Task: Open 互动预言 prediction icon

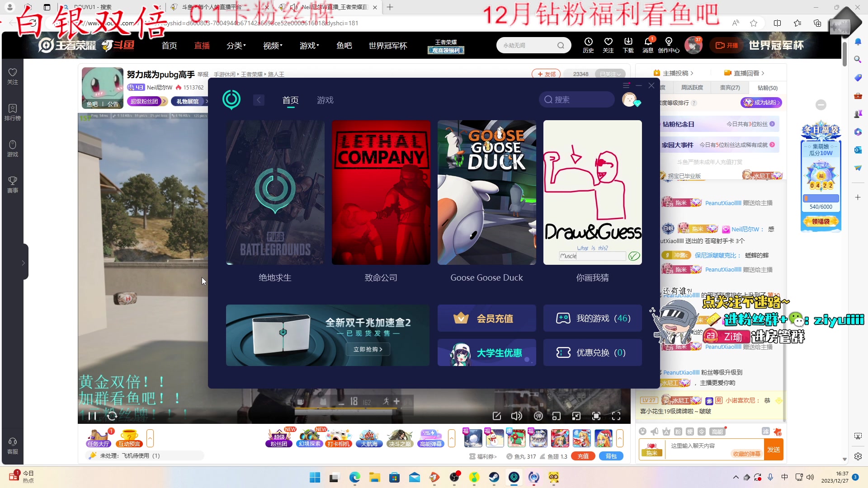Action: click(x=129, y=438)
